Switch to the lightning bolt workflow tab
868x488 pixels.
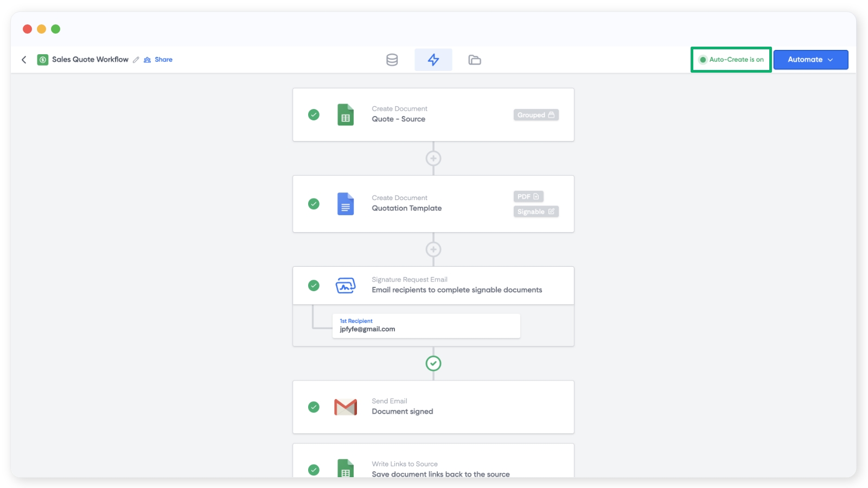433,60
